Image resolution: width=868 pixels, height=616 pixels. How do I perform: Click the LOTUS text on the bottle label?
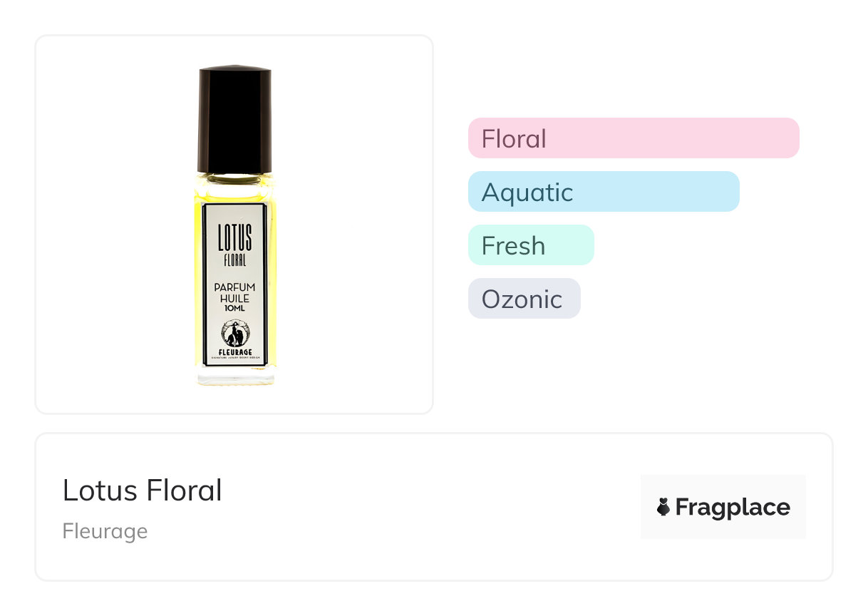[x=234, y=238]
